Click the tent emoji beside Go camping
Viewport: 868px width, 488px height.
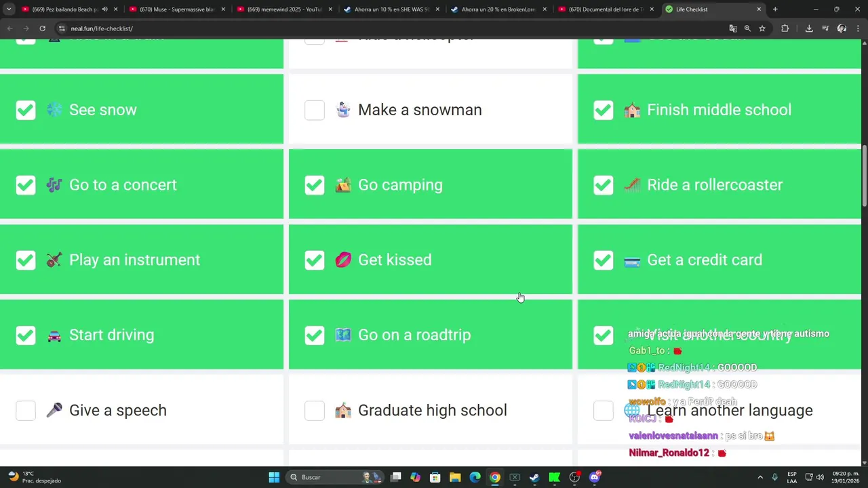343,185
